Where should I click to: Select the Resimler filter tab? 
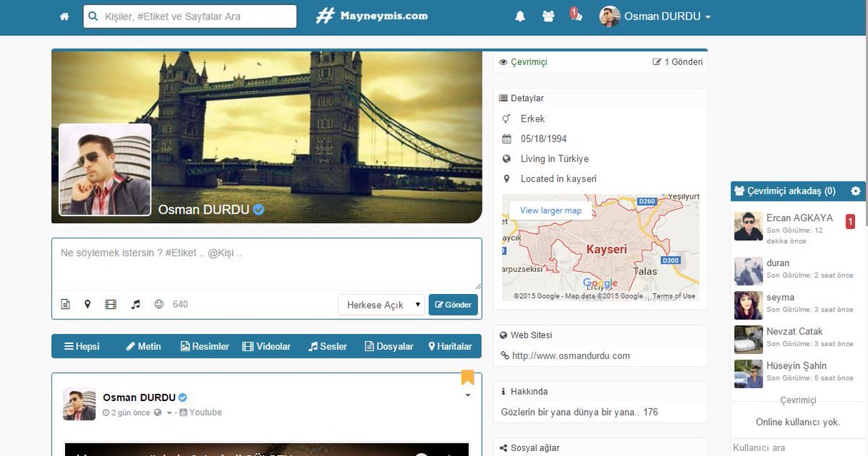click(205, 346)
